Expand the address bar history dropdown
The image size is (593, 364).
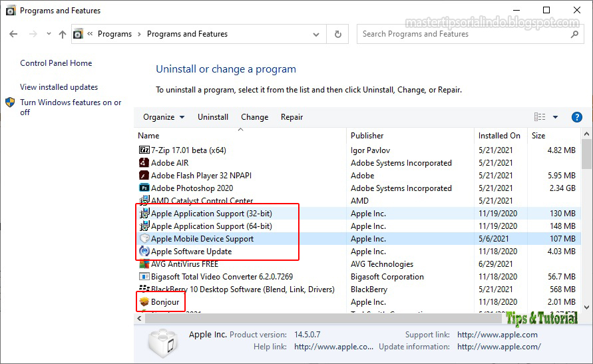(x=315, y=35)
